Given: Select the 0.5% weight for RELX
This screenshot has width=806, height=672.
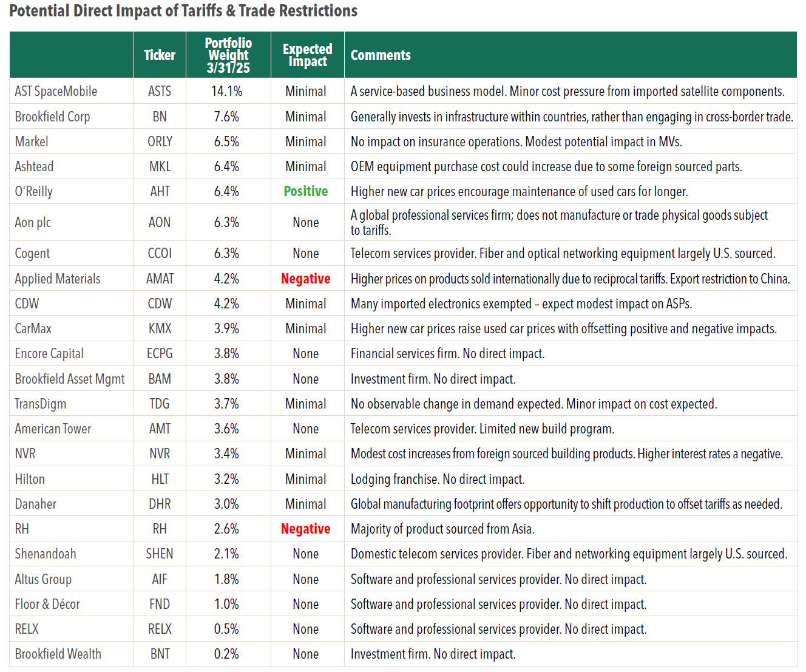Looking at the screenshot, I should click(226, 629).
